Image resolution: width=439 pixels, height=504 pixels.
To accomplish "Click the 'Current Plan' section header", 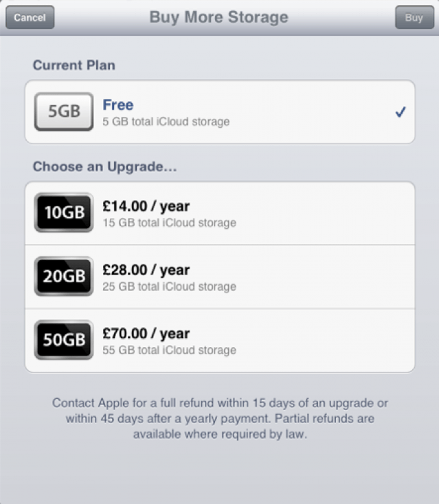I will (x=74, y=66).
